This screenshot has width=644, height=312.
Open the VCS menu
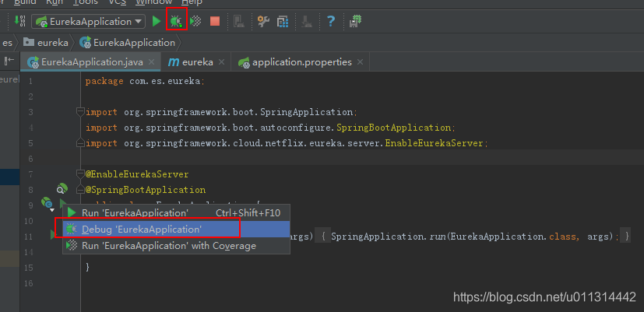[x=117, y=2]
